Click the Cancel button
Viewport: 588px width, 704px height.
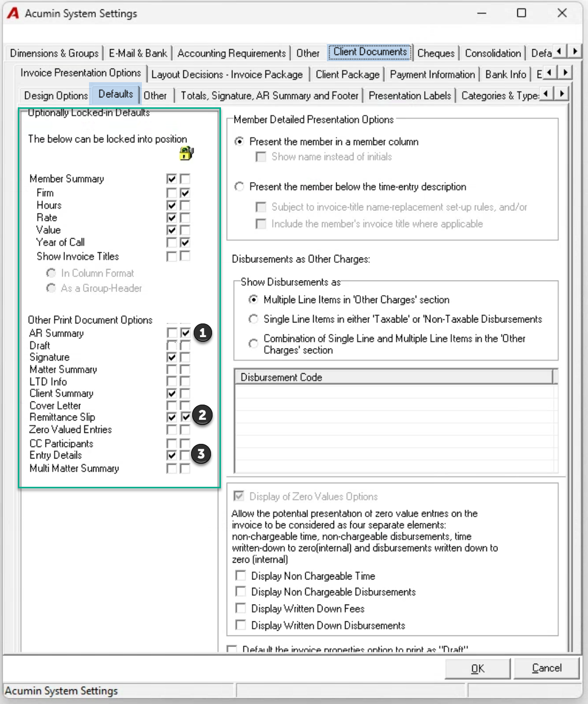[547, 668]
